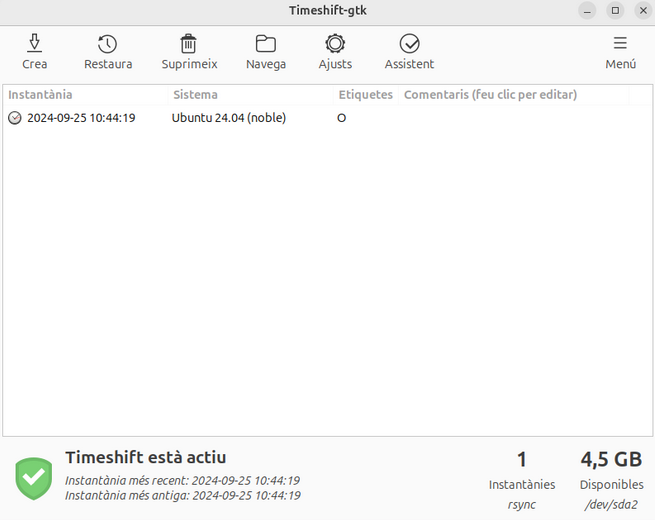Open the Menú hamburger menu

click(x=620, y=44)
